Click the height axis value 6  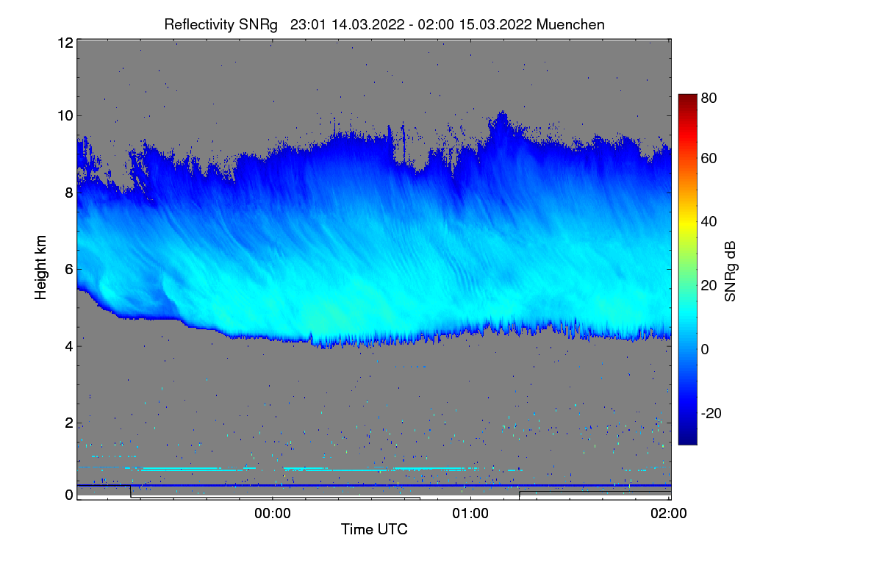pos(68,269)
